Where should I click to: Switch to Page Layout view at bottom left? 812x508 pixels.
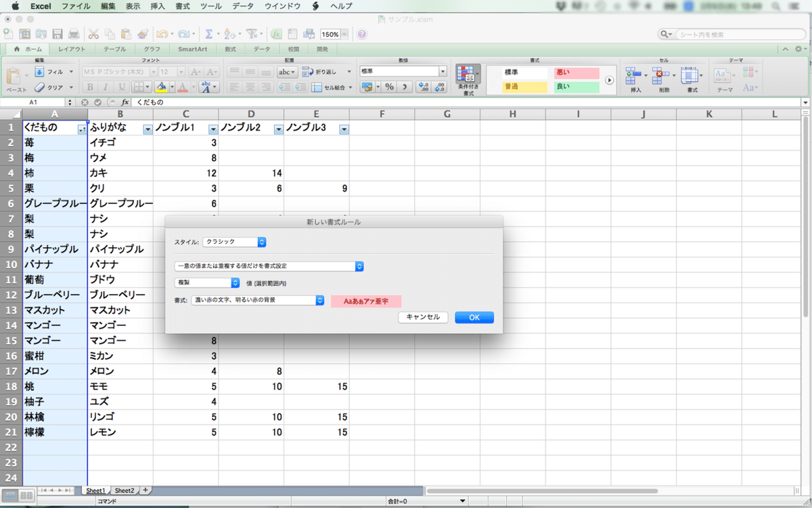(x=27, y=496)
